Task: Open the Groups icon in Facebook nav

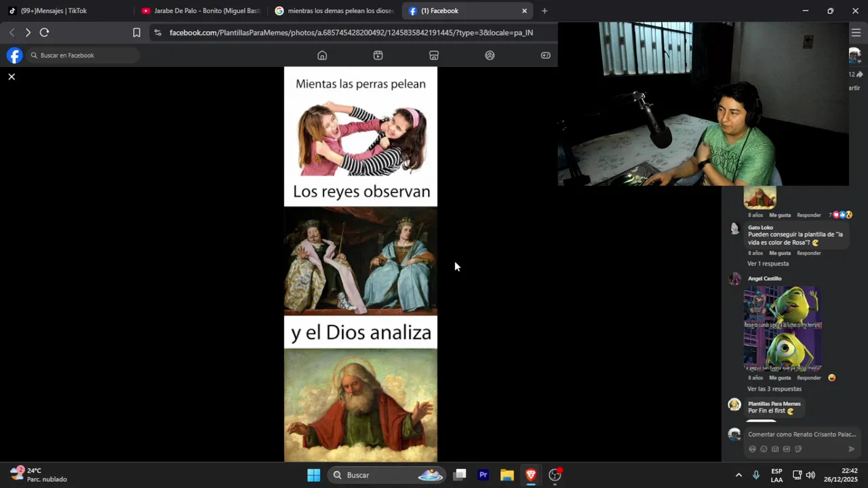Action: click(x=490, y=56)
